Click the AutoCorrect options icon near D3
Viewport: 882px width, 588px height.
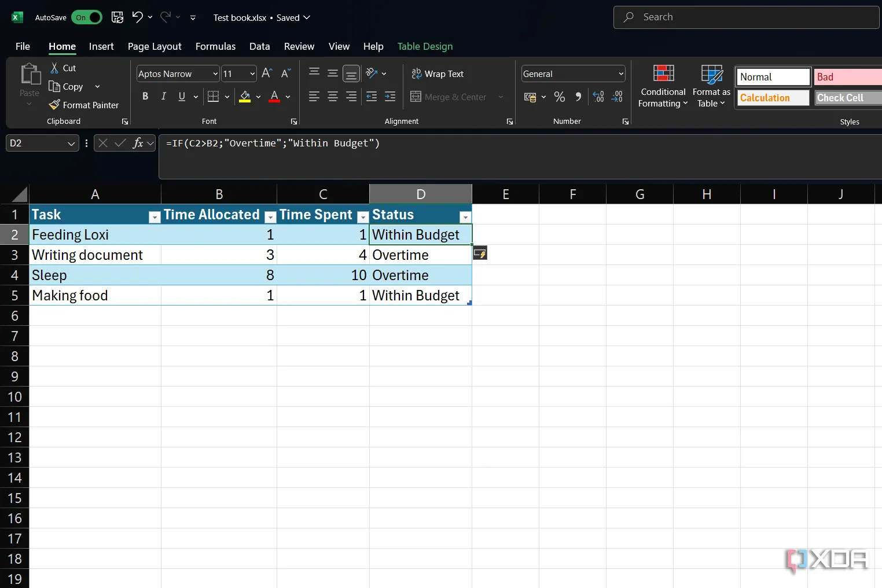tap(480, 253)
